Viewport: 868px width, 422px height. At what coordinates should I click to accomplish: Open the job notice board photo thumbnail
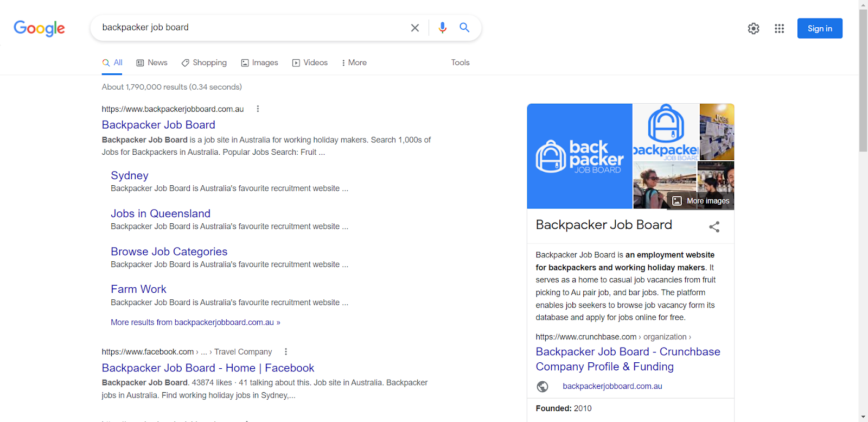tap(717, 132)
